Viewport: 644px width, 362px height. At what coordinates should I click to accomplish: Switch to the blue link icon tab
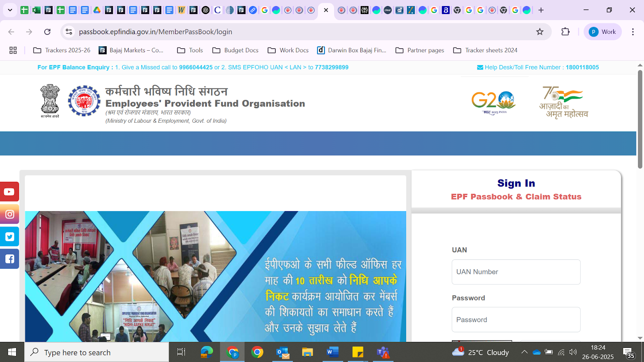pos(253,10)
